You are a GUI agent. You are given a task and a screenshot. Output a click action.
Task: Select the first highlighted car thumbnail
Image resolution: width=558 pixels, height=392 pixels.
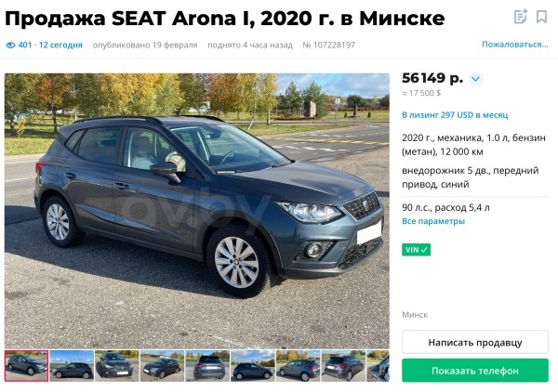pyautogui.click(x=27, y=366)
